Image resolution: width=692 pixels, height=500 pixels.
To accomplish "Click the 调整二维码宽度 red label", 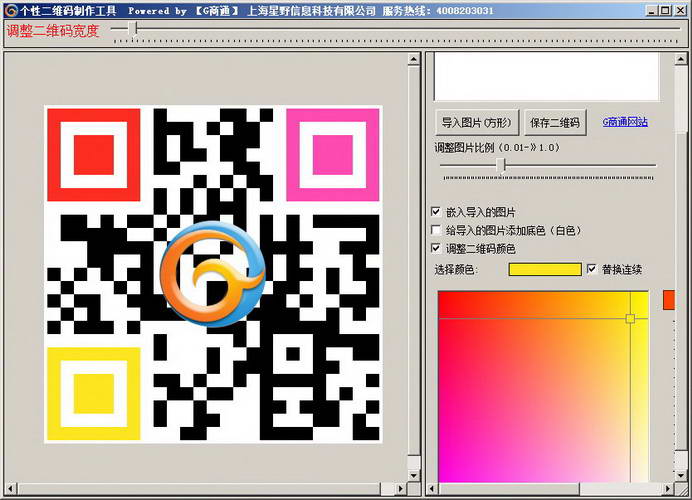I will click(x=53, y=31).
